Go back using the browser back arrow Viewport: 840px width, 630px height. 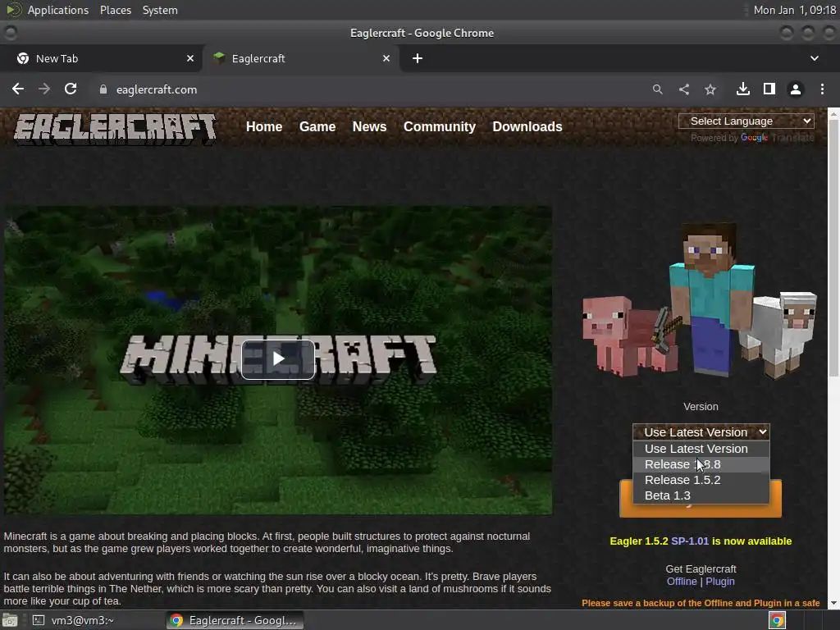[18, 89]
